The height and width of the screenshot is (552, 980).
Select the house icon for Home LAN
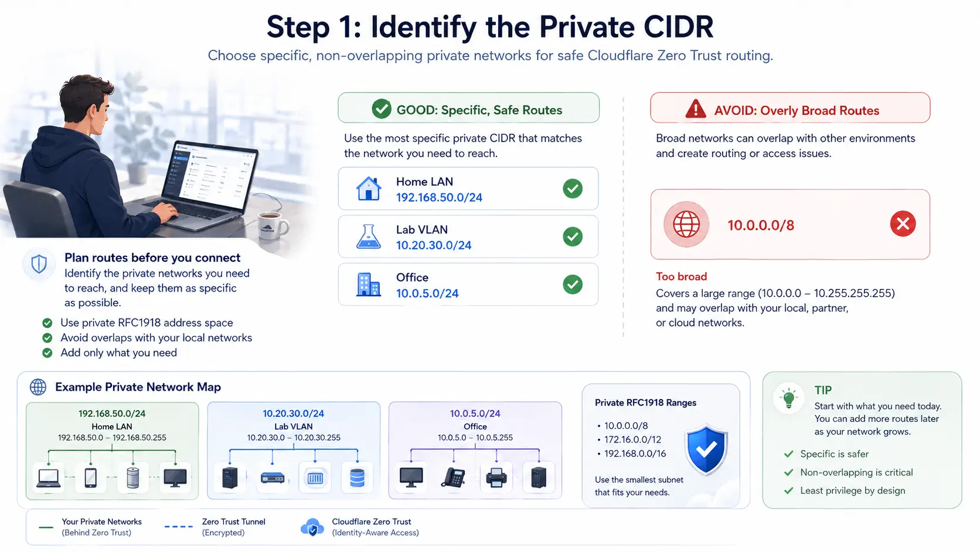[x=369, y=189]
